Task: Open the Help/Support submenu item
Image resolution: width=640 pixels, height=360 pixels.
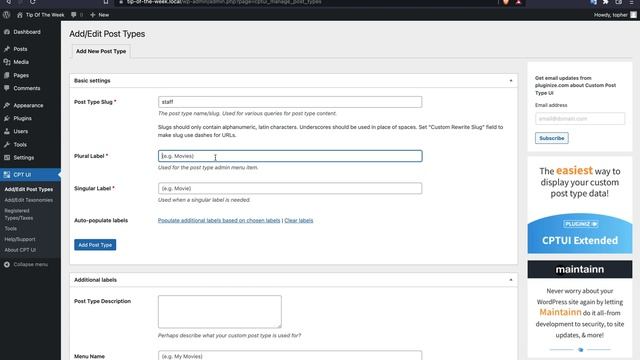Action: click(20, 239)
